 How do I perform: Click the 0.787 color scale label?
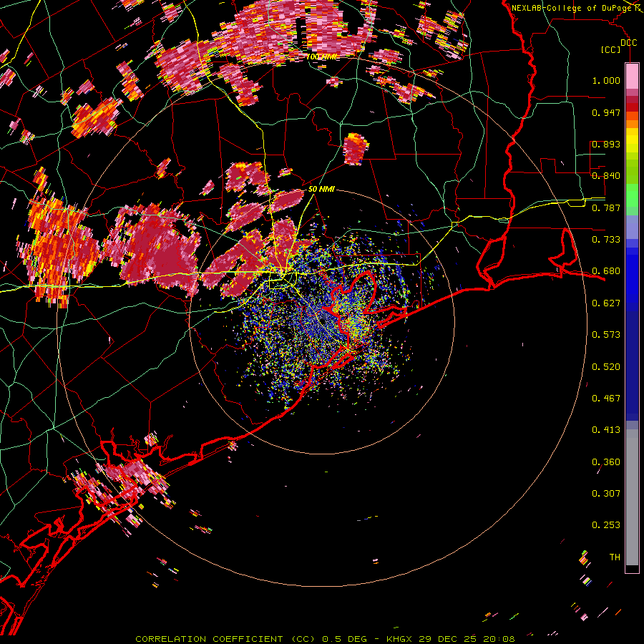606,208
